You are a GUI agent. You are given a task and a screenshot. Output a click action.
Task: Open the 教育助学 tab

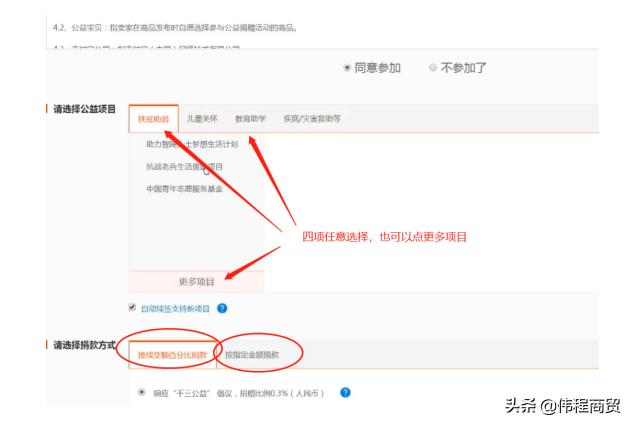pos(250,119)
